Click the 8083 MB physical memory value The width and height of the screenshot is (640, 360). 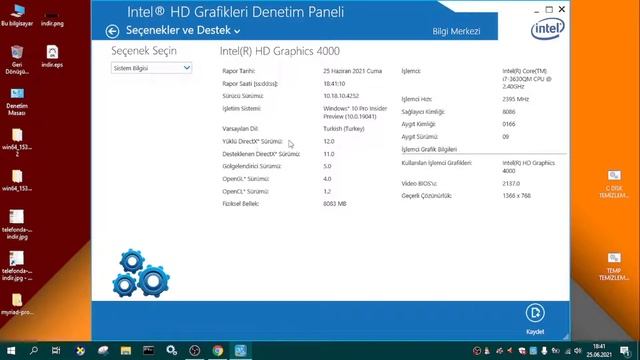(x=335, y=204)
